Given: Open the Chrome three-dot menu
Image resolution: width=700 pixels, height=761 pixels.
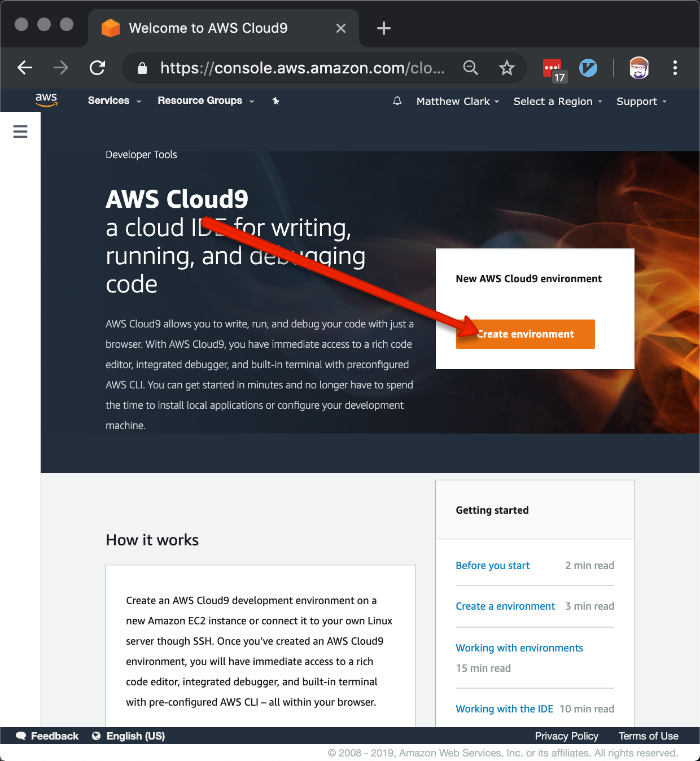Looking at the screenshot, I should pyautogui.click(x=675, y=68).
